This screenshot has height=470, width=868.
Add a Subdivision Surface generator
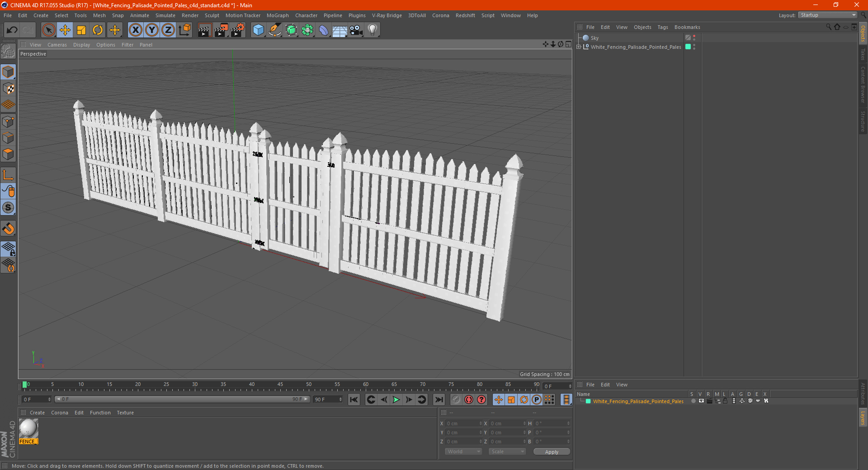[x=291, y=30]
